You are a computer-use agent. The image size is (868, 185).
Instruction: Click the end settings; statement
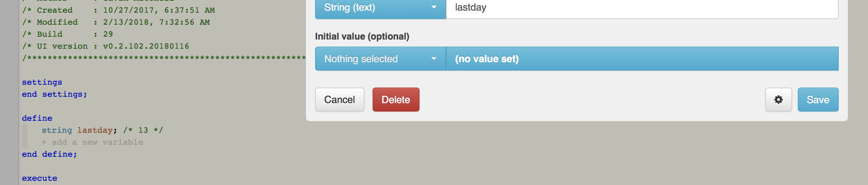coord(54,94)
